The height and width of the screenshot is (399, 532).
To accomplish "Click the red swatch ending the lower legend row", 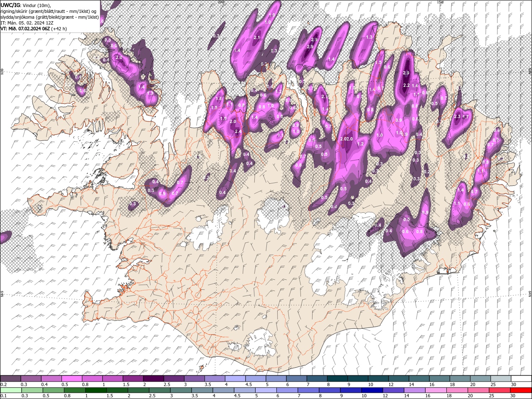I will point(521,390).
